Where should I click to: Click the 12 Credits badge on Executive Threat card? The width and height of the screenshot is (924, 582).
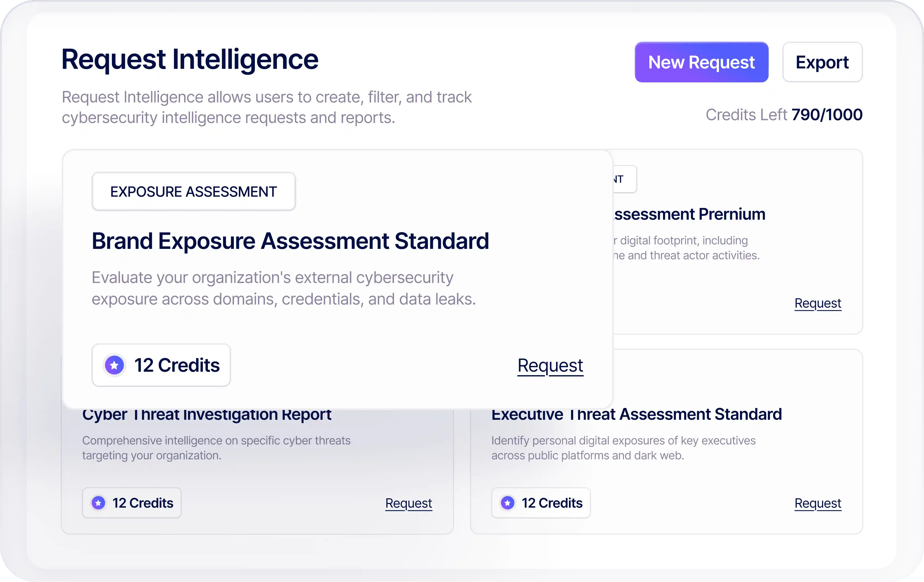pos(541,503)
